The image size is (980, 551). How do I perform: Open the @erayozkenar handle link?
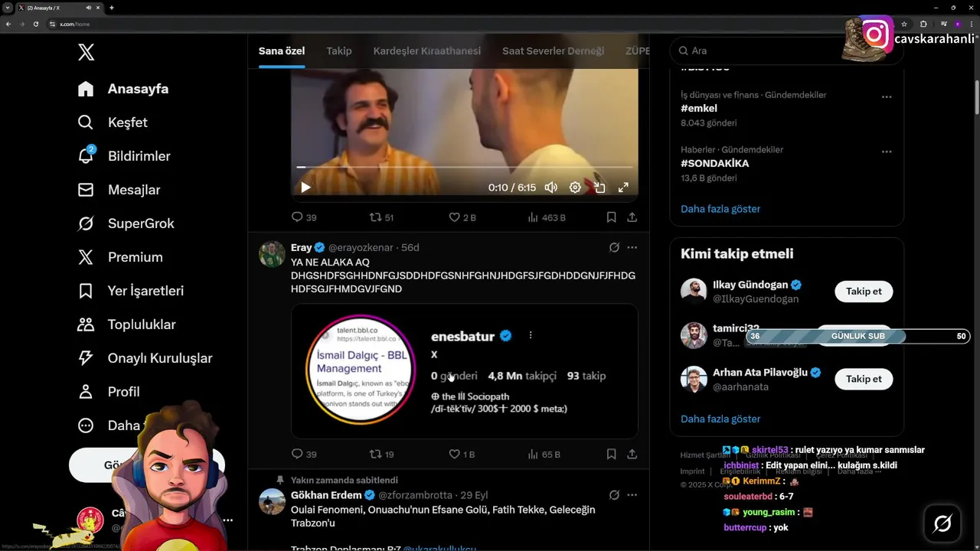tap(361, 248)
